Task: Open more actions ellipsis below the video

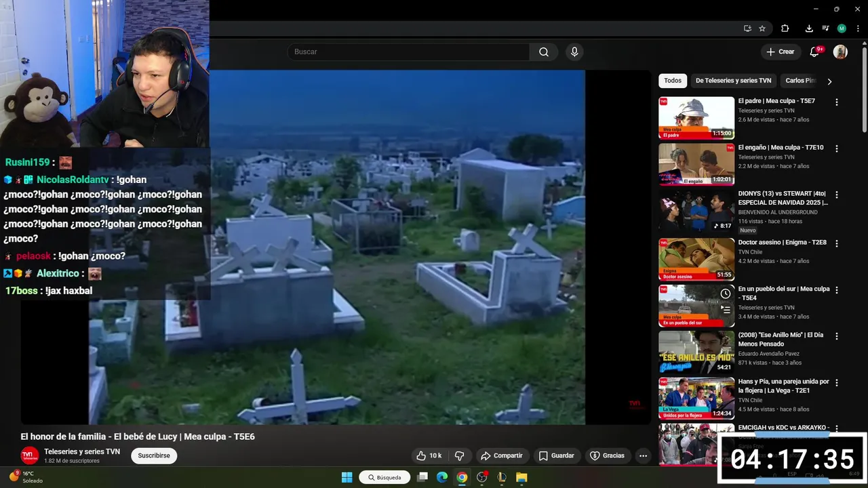Action: pos(643,455)
